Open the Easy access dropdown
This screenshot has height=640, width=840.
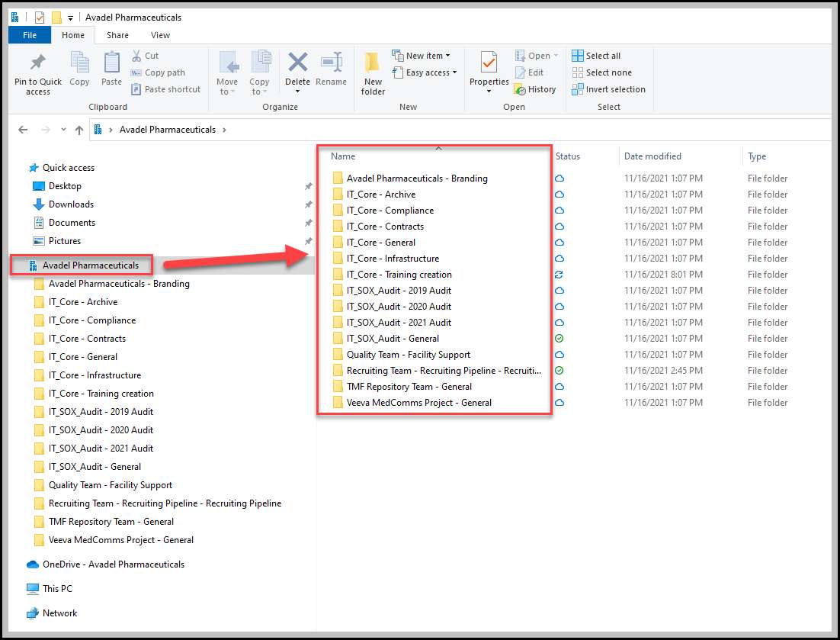click(x=425, y=72)
